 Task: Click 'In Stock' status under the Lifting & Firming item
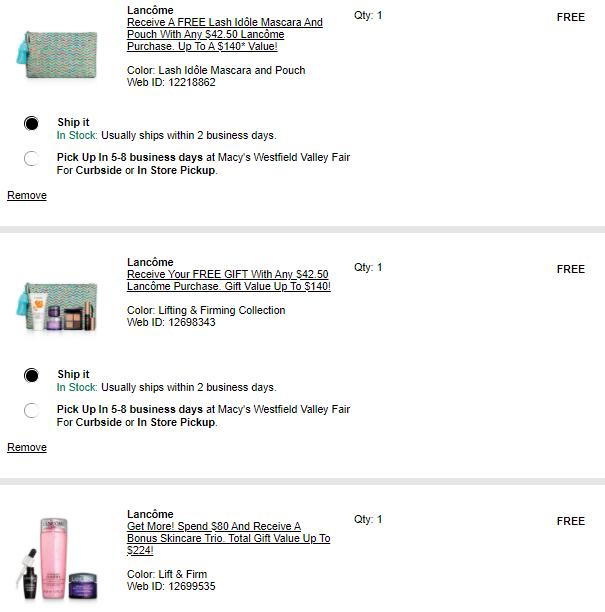tap(77, 387)
